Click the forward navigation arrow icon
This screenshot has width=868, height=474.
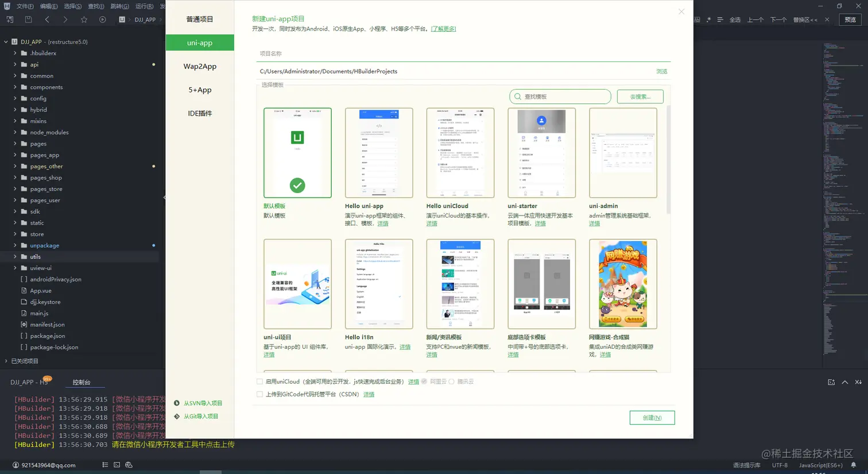[x=66, y=19]
